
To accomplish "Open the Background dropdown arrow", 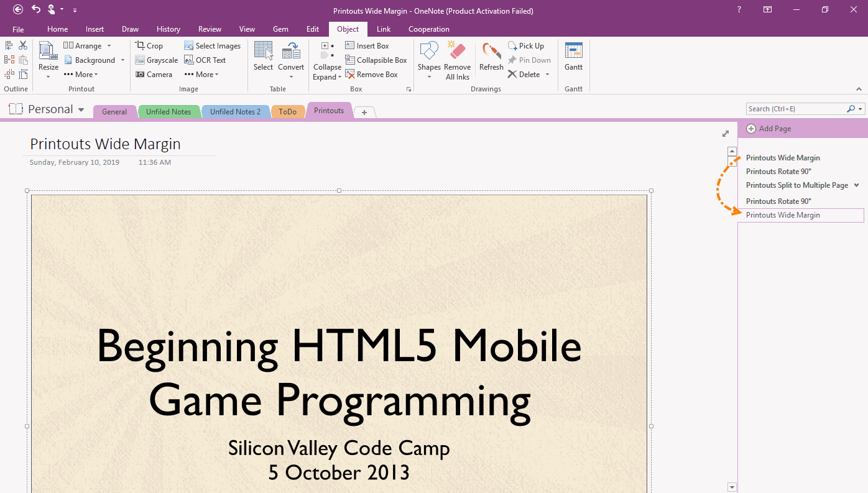I will coord(122,60).
